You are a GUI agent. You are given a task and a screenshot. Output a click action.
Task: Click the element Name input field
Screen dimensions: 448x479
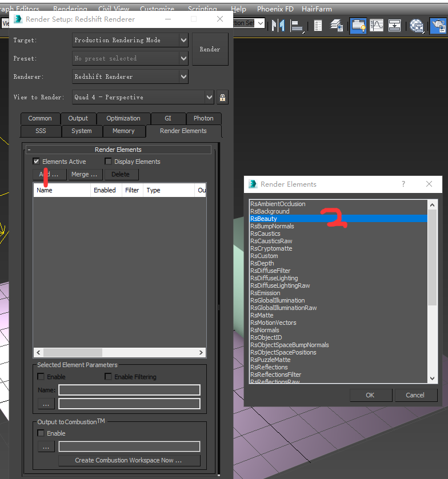point(129,390)
